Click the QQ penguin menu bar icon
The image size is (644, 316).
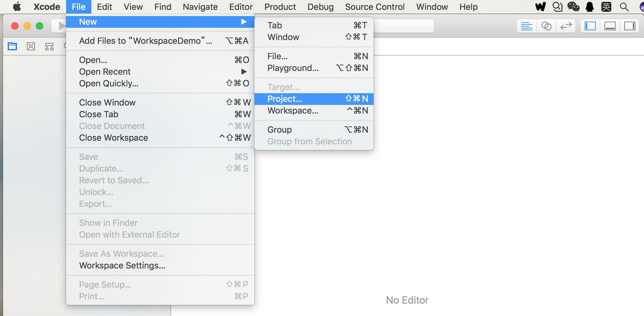pos(590,7)
